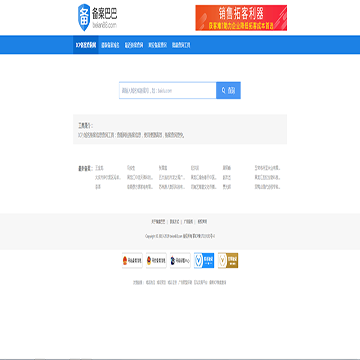Screen dimensions: 360x360
Task: Open the fifth navigation bar item
Action: (181, 45)
